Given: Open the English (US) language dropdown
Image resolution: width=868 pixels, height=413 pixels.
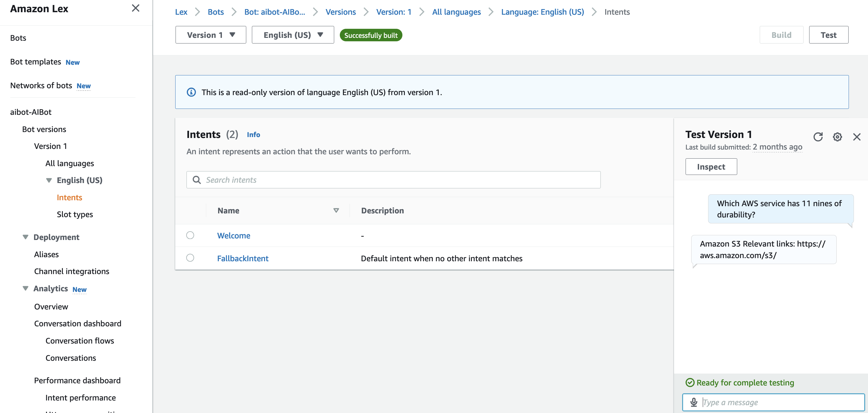Looking at the screenshot, I should (293, 35).
